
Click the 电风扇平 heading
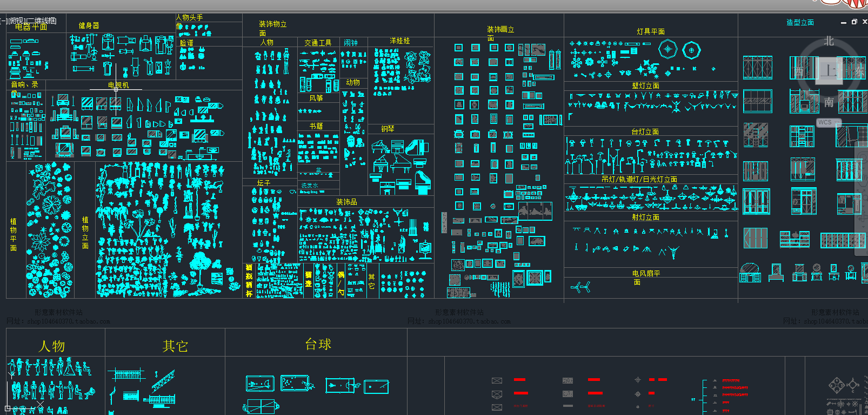[646, 273]
